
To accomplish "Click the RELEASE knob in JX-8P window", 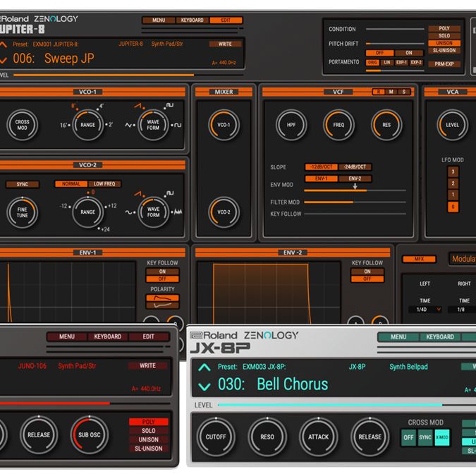I will tap(370, 437).
